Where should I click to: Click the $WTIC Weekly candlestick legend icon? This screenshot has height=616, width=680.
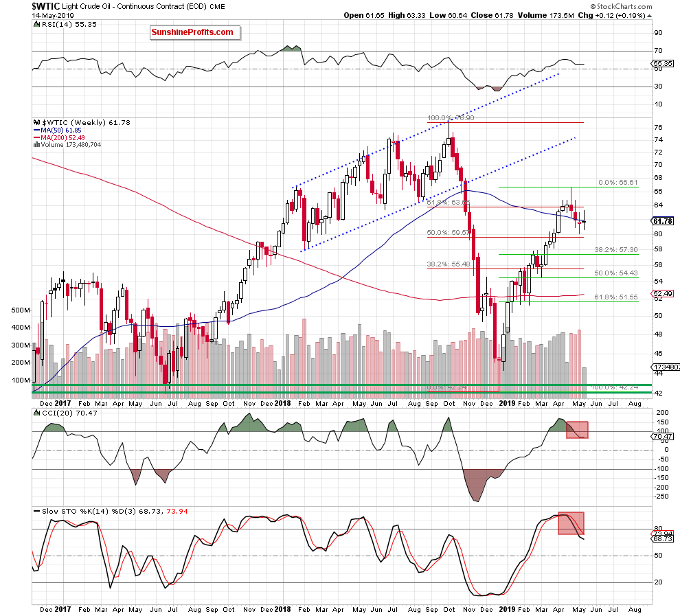point(37,123)
